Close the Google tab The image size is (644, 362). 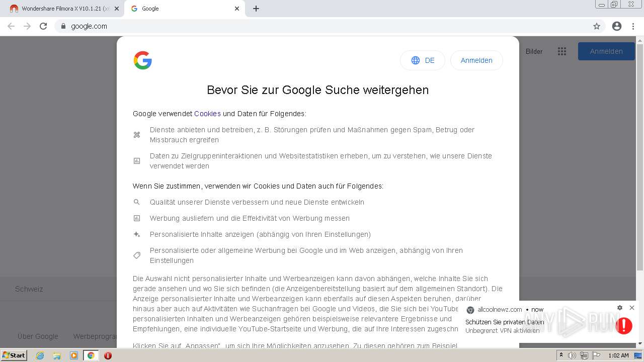(x=236, y=9)
